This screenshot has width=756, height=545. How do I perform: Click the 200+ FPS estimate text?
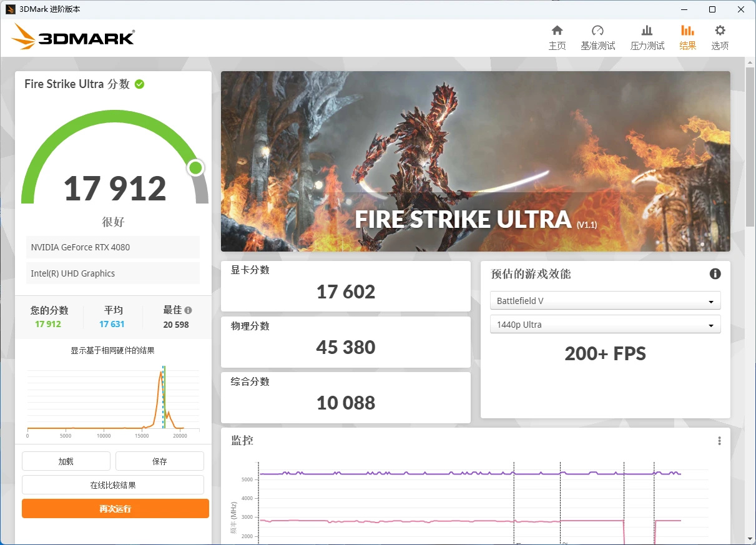tap(605, 354)
